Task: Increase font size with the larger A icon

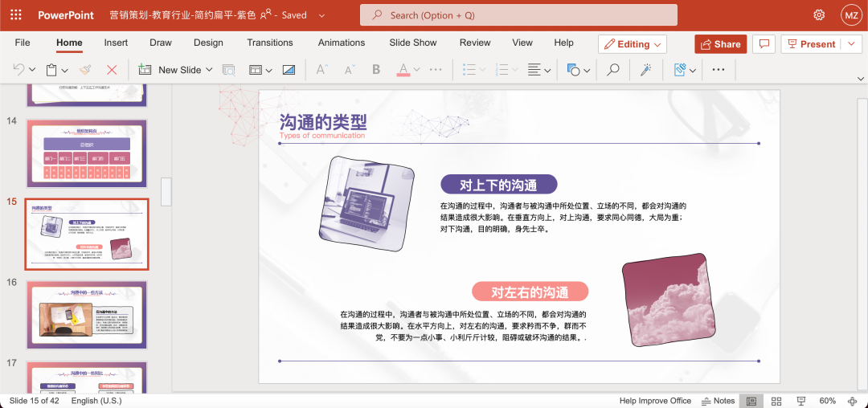Action: click(321, 70)
